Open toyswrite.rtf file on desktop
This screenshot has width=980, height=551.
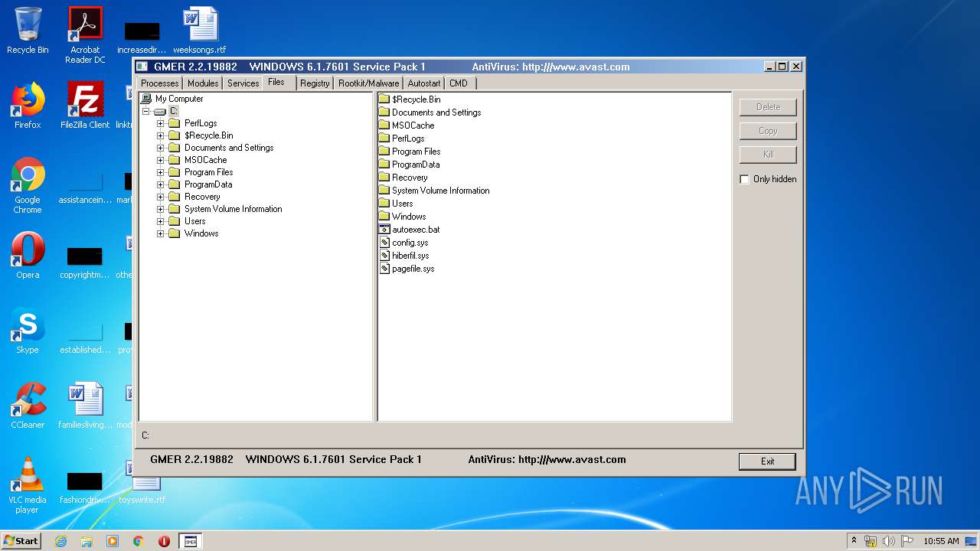(142, 485)
